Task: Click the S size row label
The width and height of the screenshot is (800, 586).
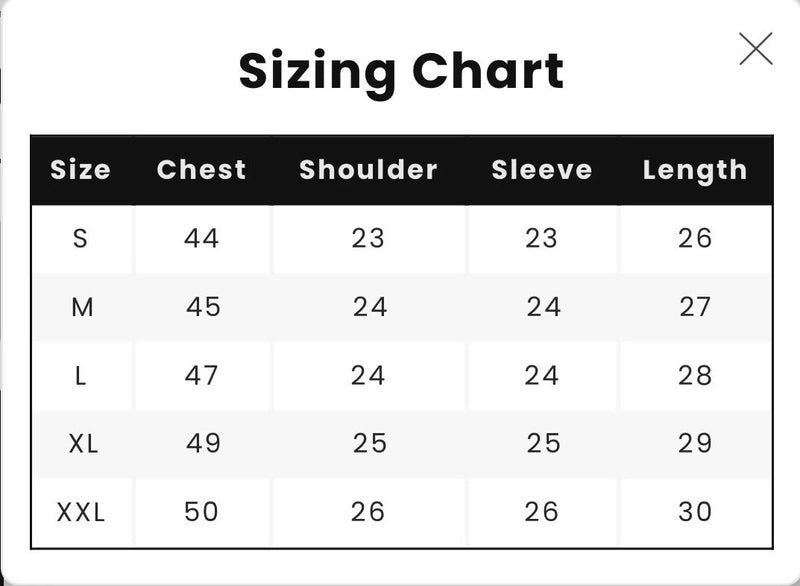Action: 81,238
